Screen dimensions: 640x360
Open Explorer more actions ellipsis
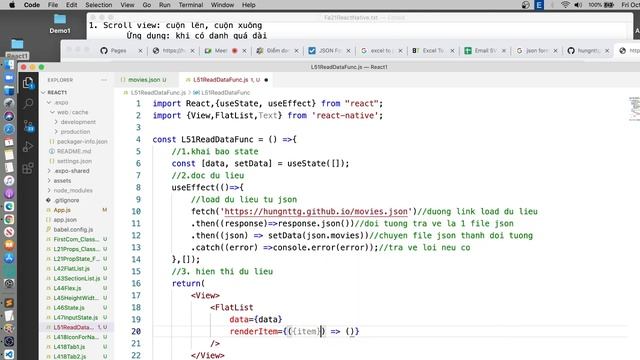coord(104,80)
